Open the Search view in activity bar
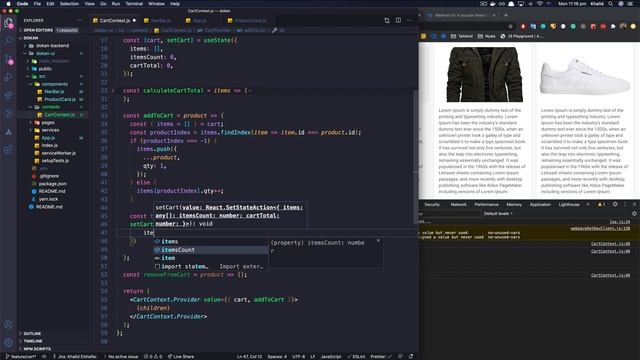 tap(9, 40)
